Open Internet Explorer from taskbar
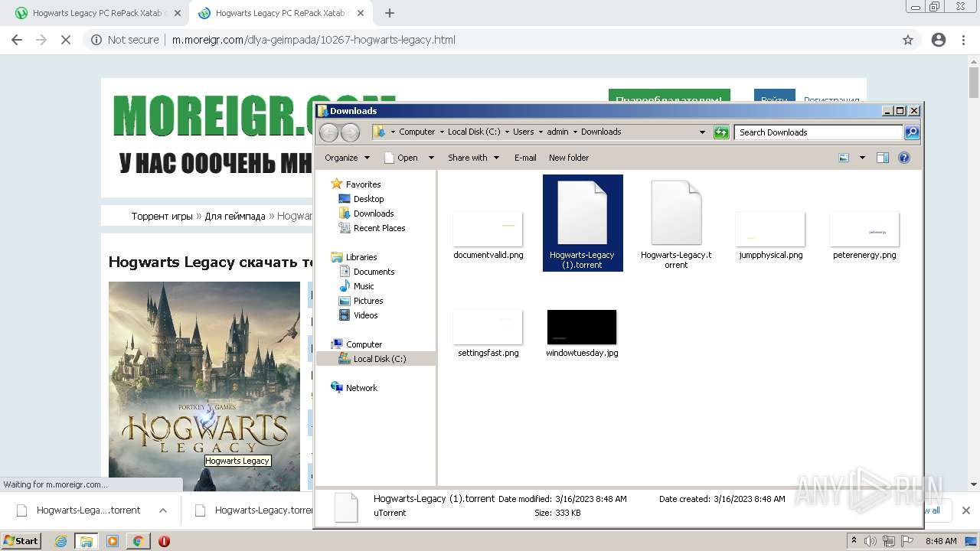 tap(60, 541)
